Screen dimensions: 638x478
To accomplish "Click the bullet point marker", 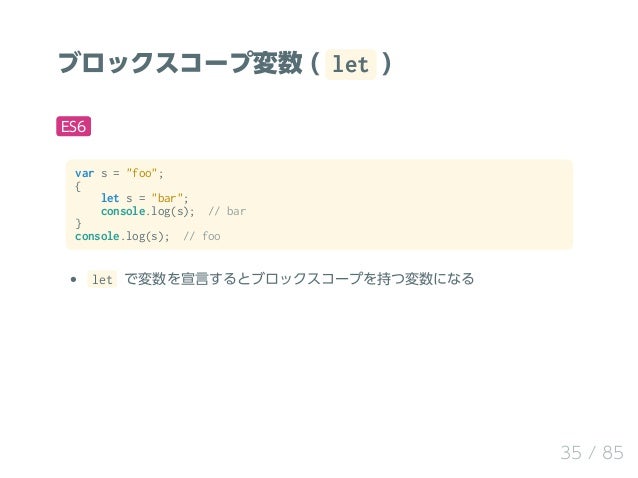I will pos(73,279).
